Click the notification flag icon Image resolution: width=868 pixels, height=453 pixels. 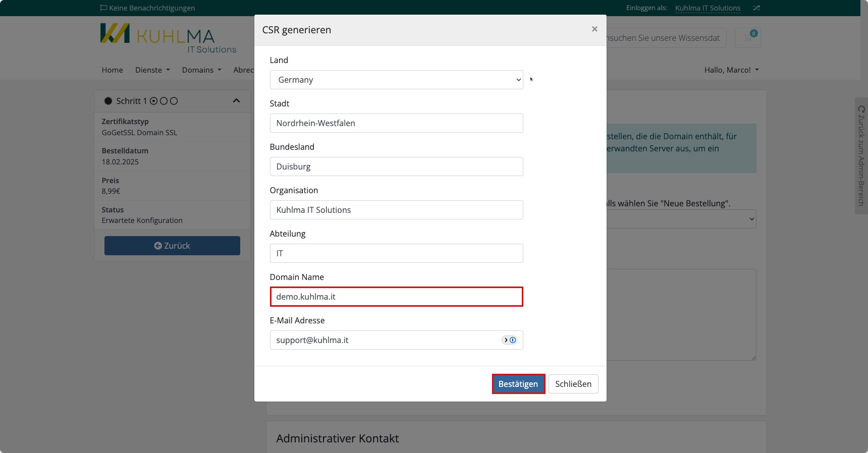click(103, 8)
